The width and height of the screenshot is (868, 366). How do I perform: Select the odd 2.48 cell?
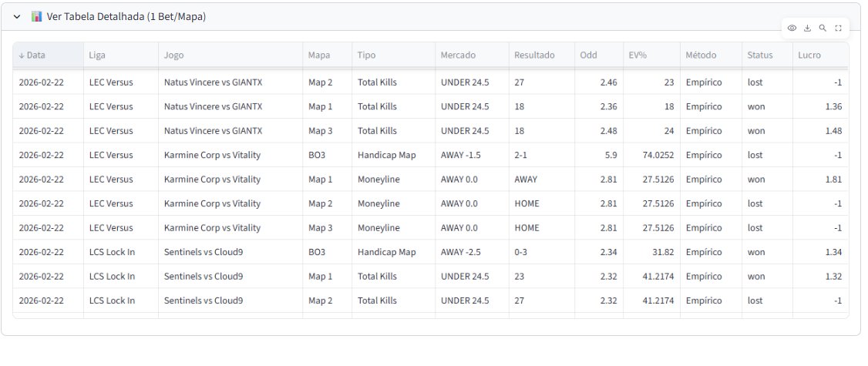[x=599, y=131]
